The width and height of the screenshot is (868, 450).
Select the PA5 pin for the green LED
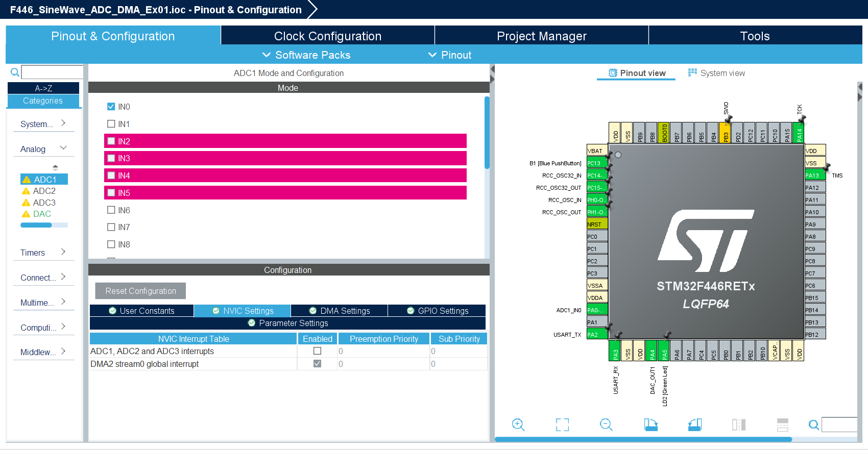[664, 351]
